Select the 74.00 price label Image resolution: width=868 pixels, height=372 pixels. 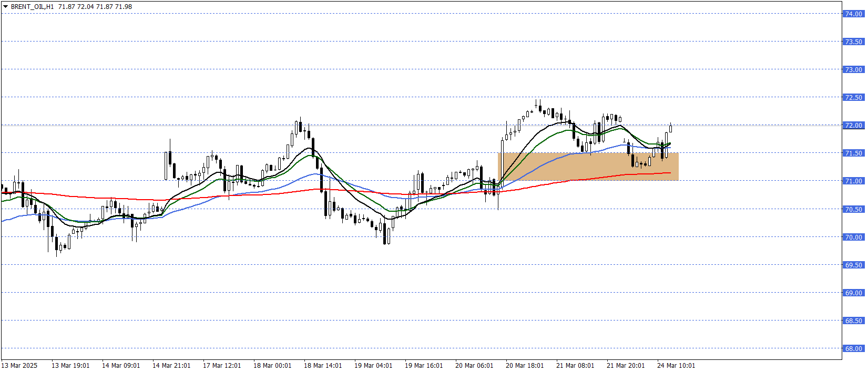[x=853, y=14]
